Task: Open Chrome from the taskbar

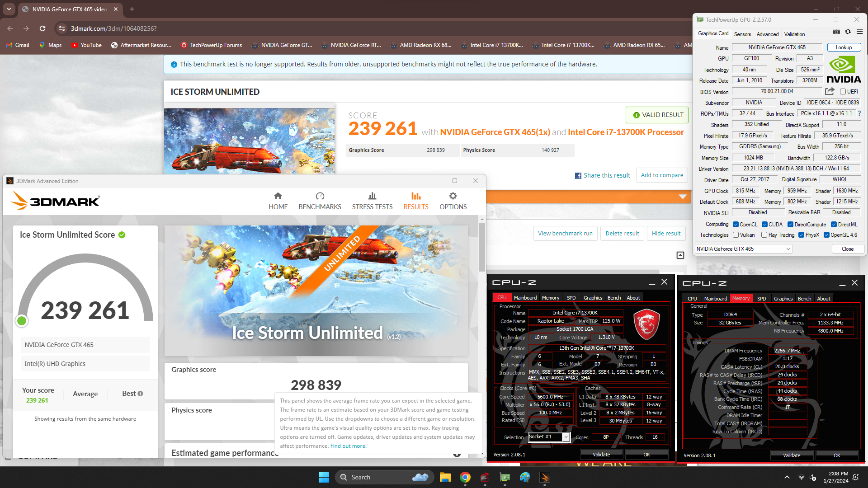Action: tap(465, 477)
